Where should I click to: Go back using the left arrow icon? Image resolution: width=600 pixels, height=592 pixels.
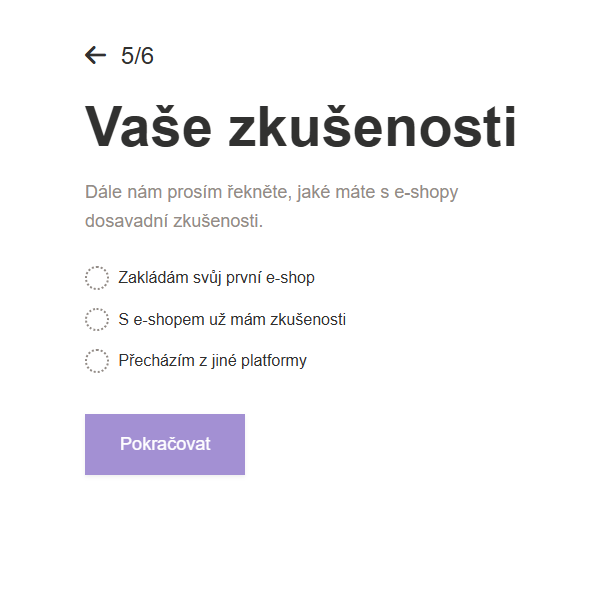(96, 56)
